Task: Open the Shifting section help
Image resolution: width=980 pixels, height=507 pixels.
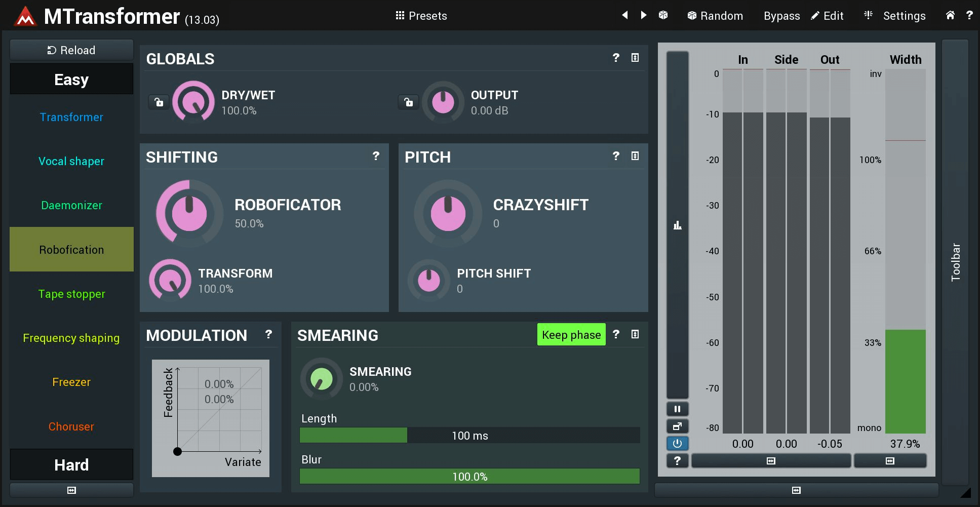Action: tap(376, 156)
